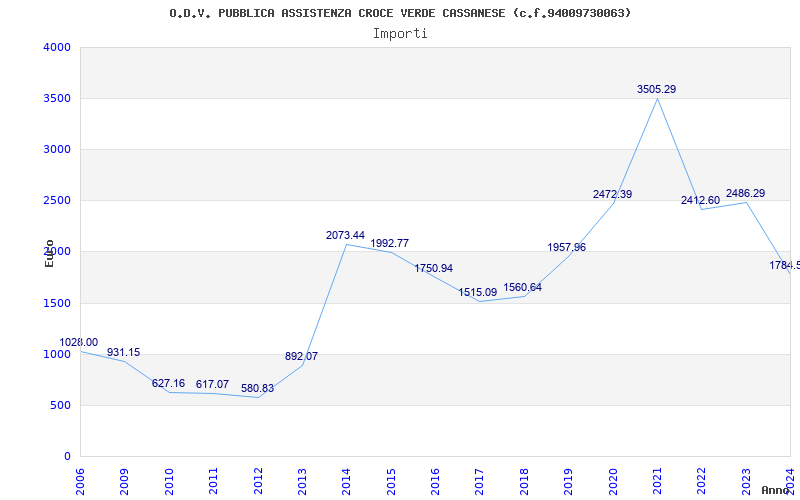Click the data label 1992.77
Viewport: 800px width, 500px height.
click(x=389, y=243)
